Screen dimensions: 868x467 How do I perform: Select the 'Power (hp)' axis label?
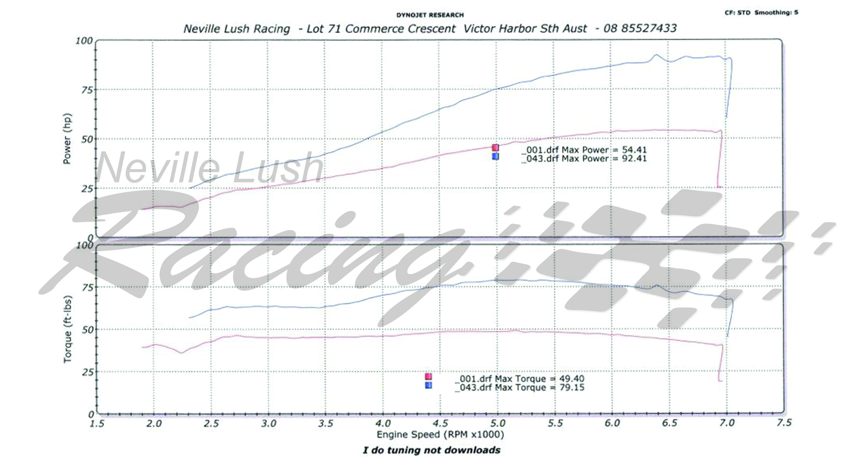coord(67,139)
